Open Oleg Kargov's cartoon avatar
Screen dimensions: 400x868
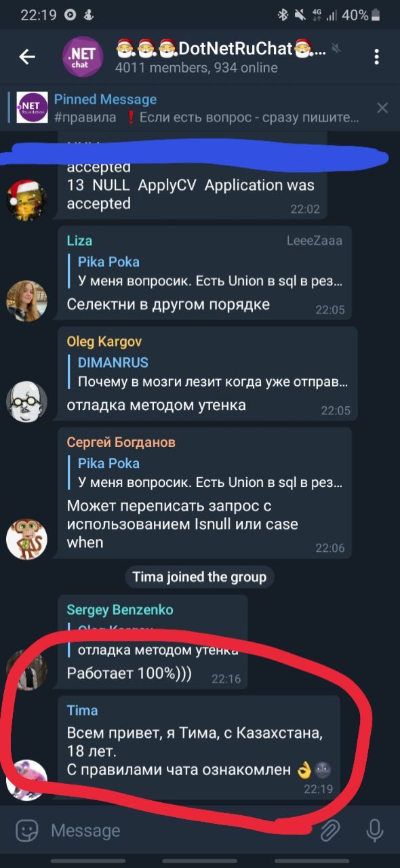(x=26, y=402)
